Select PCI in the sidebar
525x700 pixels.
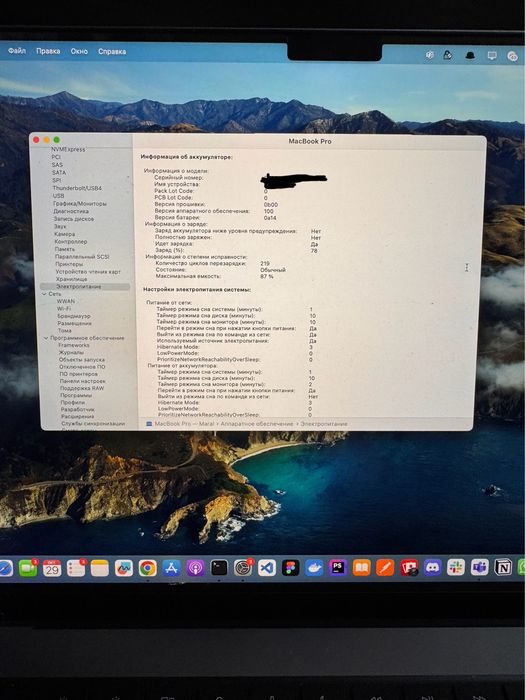coord(56,157)
